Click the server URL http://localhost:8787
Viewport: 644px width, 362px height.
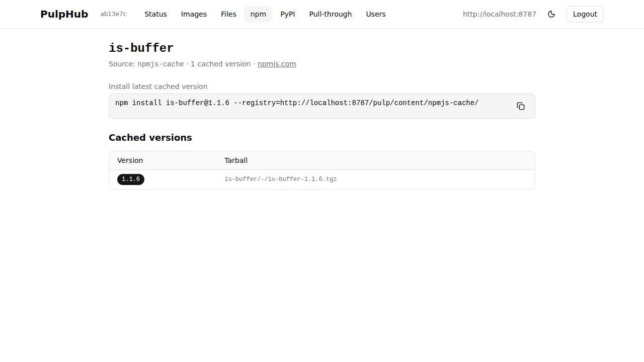coord(499,14)
